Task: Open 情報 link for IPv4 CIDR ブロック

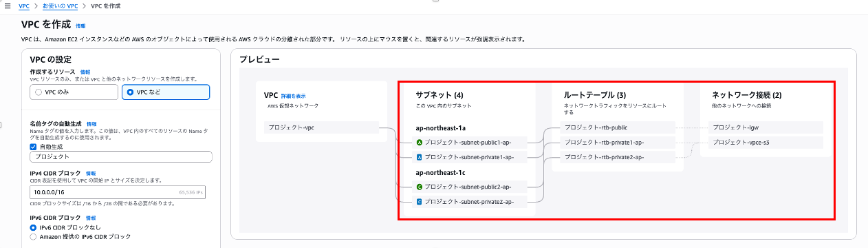Action: (x=91, y=173)
